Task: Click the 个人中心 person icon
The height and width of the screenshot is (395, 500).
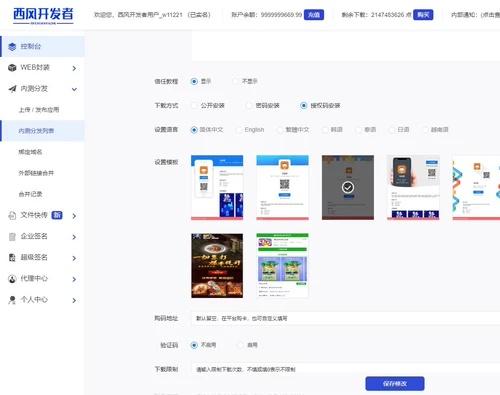Action: click(12, 300)
